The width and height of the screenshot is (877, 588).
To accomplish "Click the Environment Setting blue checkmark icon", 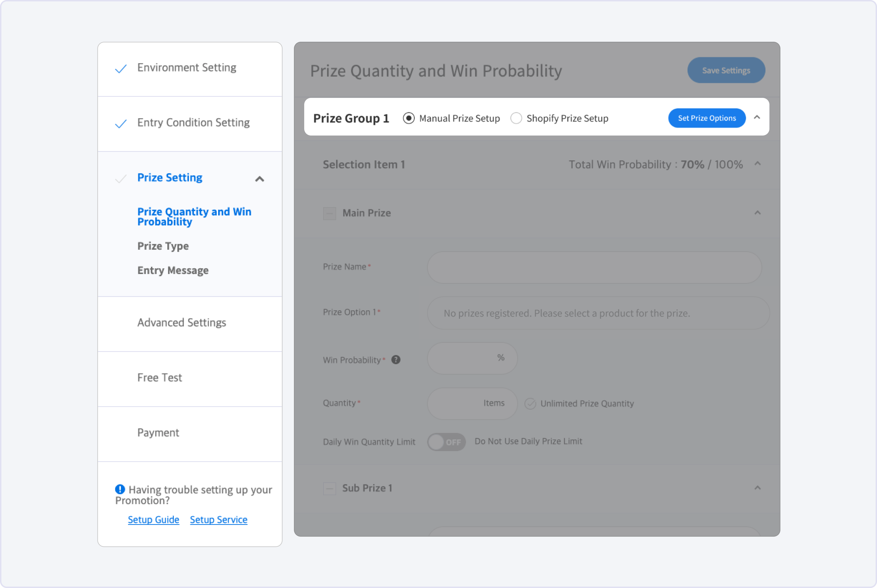I will [121, 69].
